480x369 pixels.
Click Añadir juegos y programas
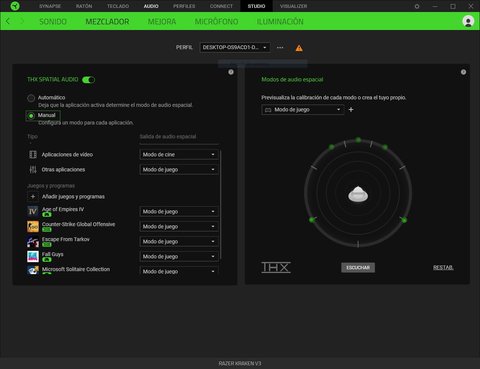pyautogui.click(x=73, y=197)
